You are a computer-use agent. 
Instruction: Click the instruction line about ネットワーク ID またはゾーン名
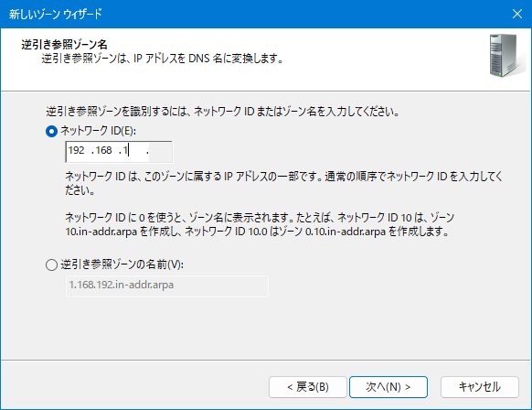[222, 111]
